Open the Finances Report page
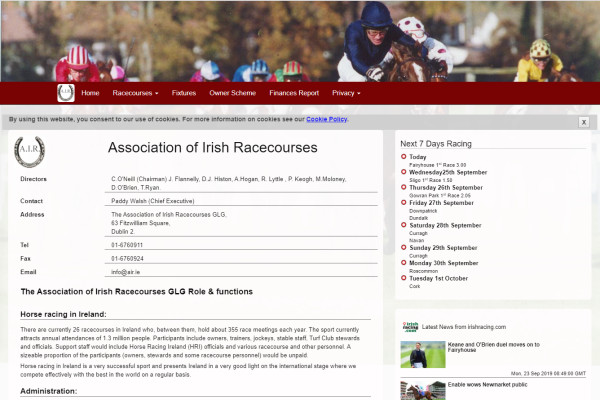The width and height of the screenshot is (600, 400). tap(294, 93)
